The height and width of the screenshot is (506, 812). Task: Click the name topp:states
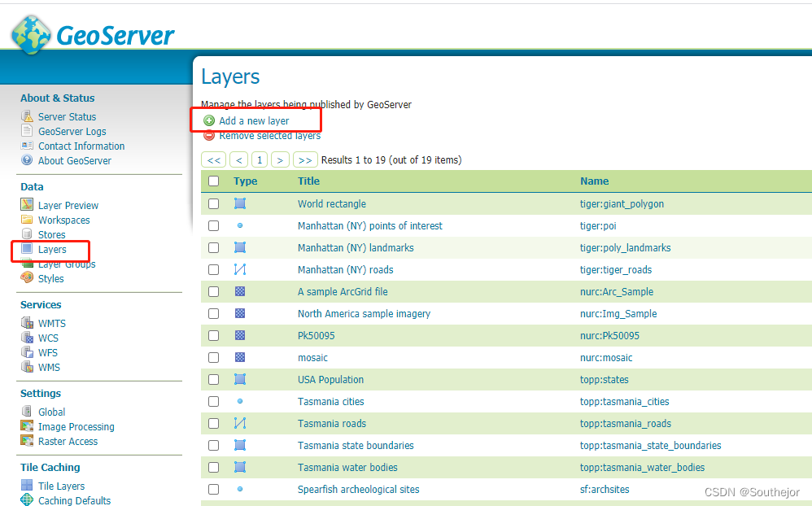pos(605,380)
